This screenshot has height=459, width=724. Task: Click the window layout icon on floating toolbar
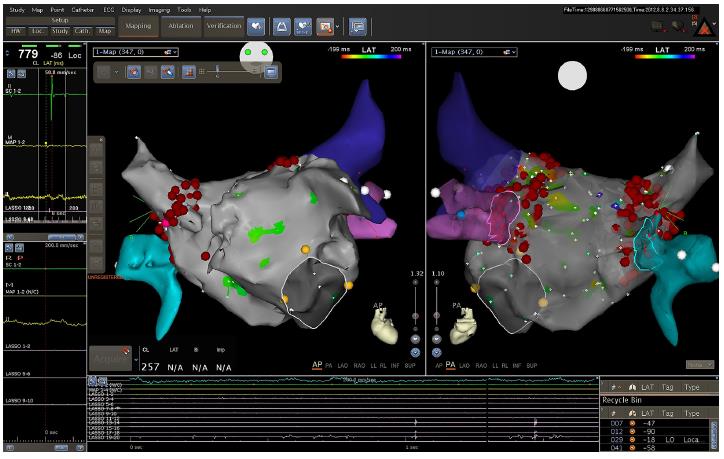click(x=271, y=72)
